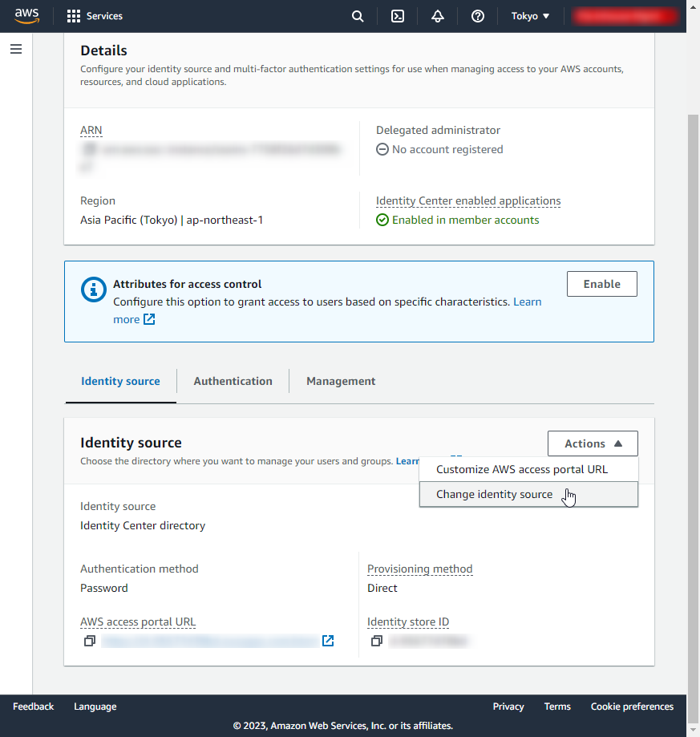The image size is (700, 737).
Task: Copy the Identity store ID
Action: coord(377,641)
